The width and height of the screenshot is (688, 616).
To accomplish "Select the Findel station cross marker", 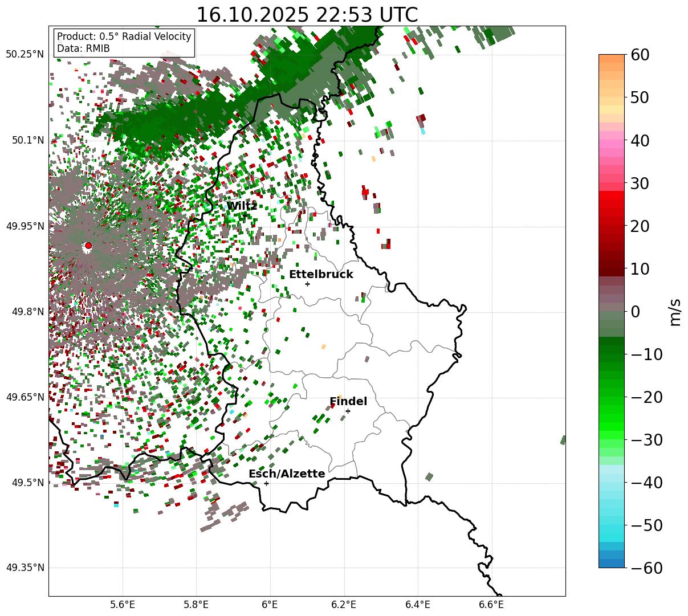I will tap(348, 411).
